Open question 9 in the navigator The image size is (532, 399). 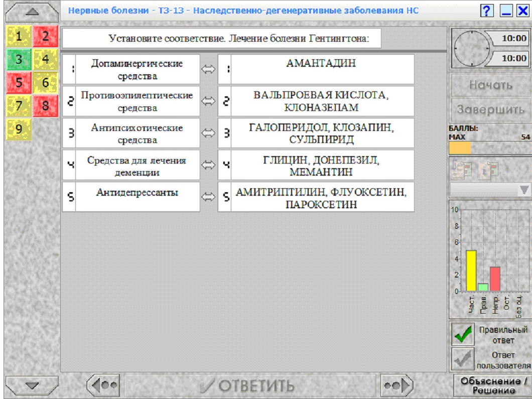click(19, 129)
